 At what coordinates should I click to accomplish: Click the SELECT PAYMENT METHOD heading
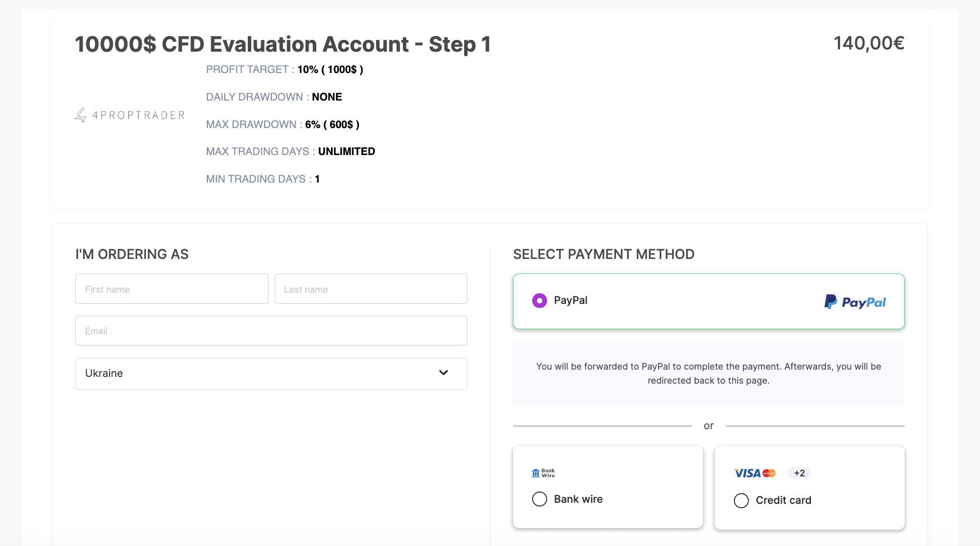coord(604,254)
